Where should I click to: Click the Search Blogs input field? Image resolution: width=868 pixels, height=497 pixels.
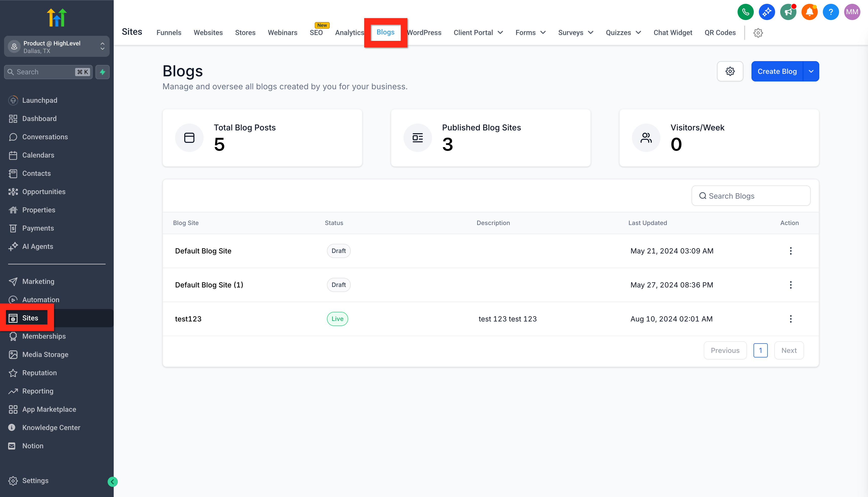750,196
